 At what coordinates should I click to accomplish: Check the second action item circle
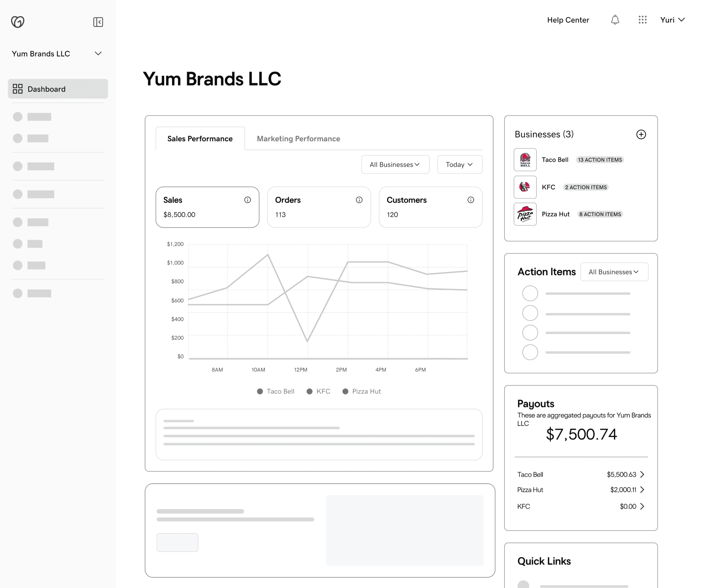click(x=530, y=313)
